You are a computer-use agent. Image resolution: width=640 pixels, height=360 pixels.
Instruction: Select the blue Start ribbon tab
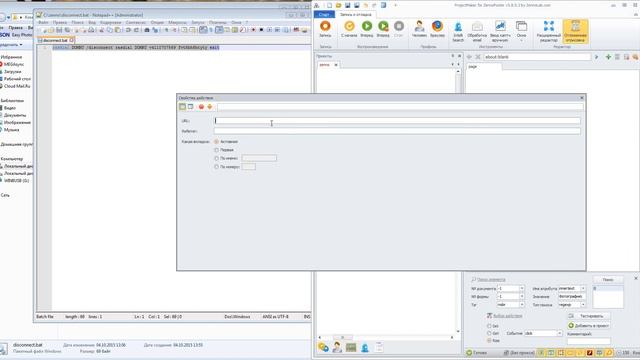pos(324,14)
